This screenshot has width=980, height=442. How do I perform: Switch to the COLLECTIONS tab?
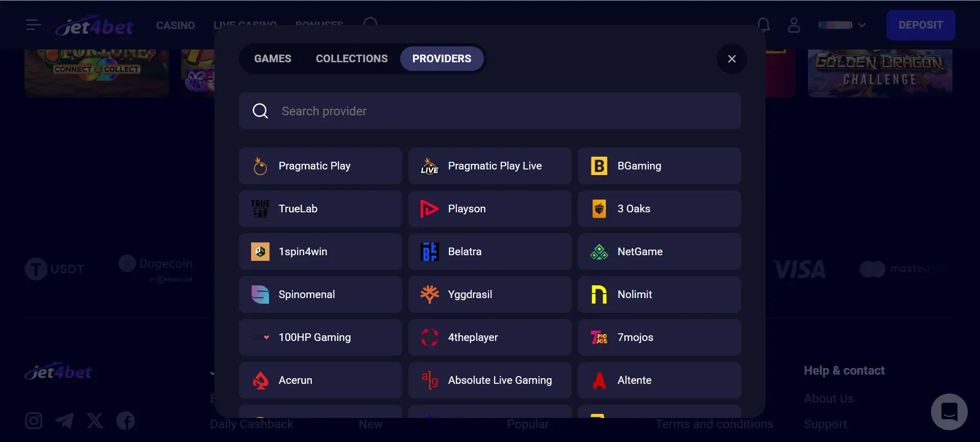point(352,59)
